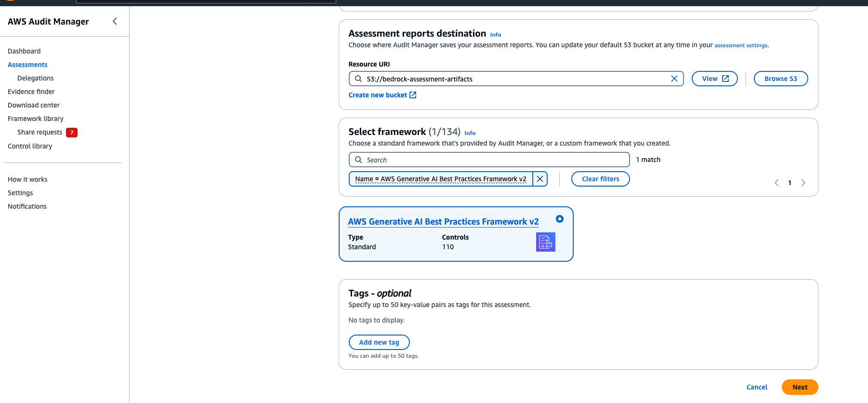Screen dimensions: 868x403
Task: Open the Framework library
Action: (36, 119)
